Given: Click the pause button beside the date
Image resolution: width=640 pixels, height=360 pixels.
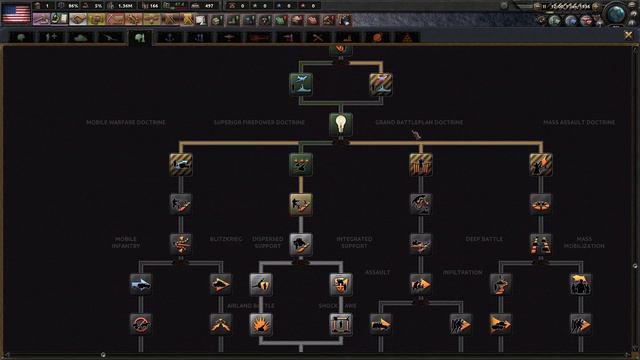Looking at the screenshot, I should click(544, 6).
